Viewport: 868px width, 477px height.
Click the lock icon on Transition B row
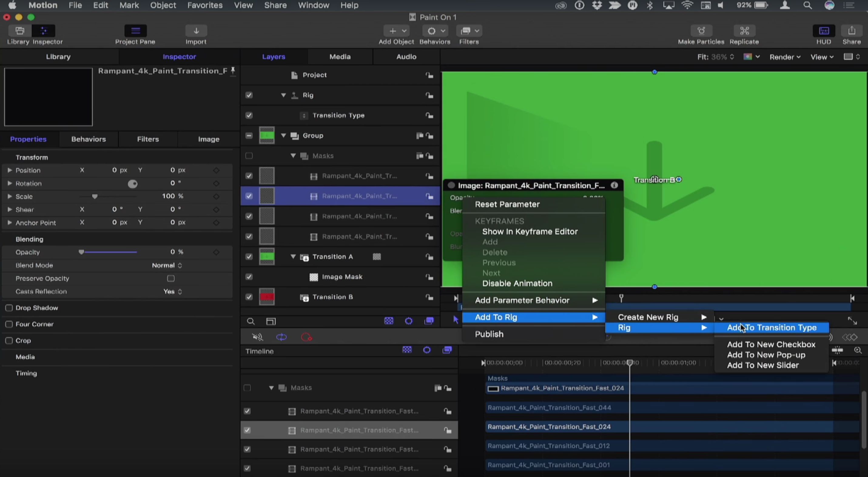pos(429,297)
